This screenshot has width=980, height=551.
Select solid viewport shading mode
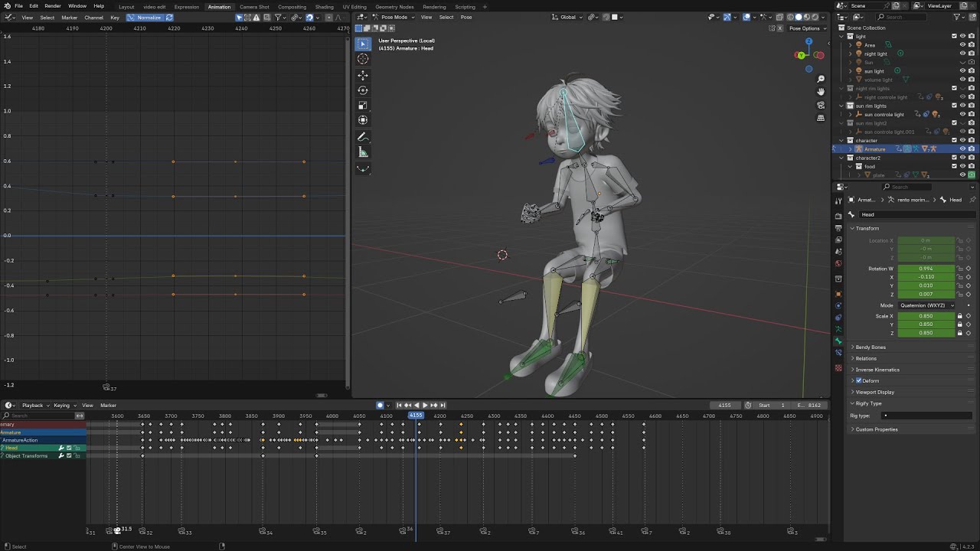(x=798, y=17)
